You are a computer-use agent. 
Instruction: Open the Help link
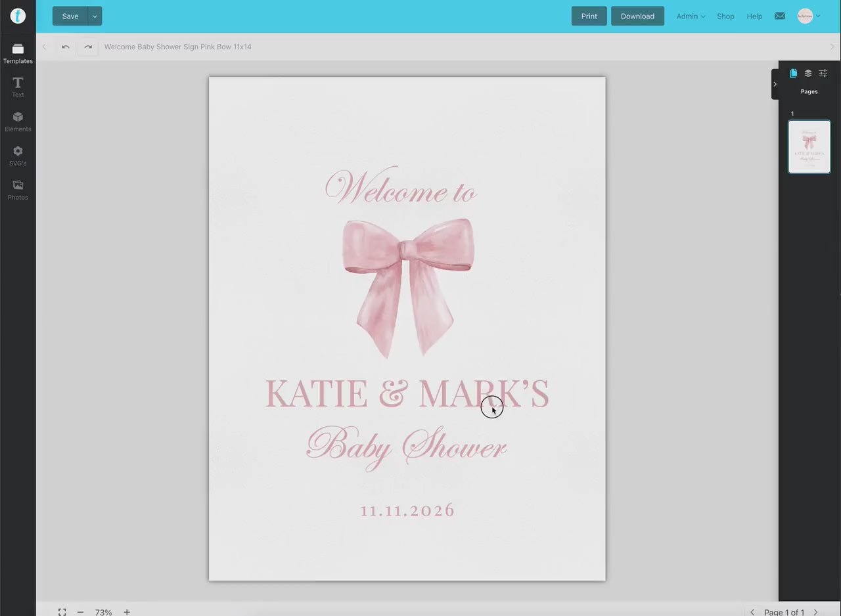click(x=754, y=16)
